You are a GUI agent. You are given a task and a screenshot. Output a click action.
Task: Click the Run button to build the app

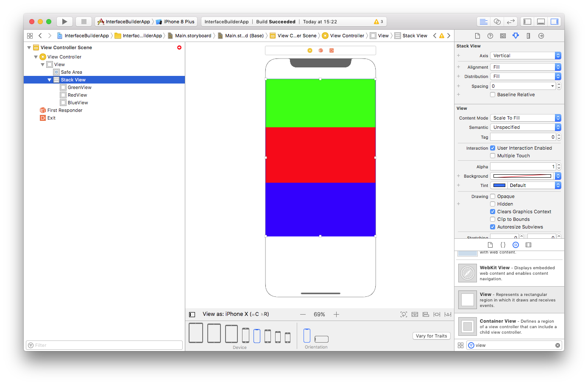(64, 21)
